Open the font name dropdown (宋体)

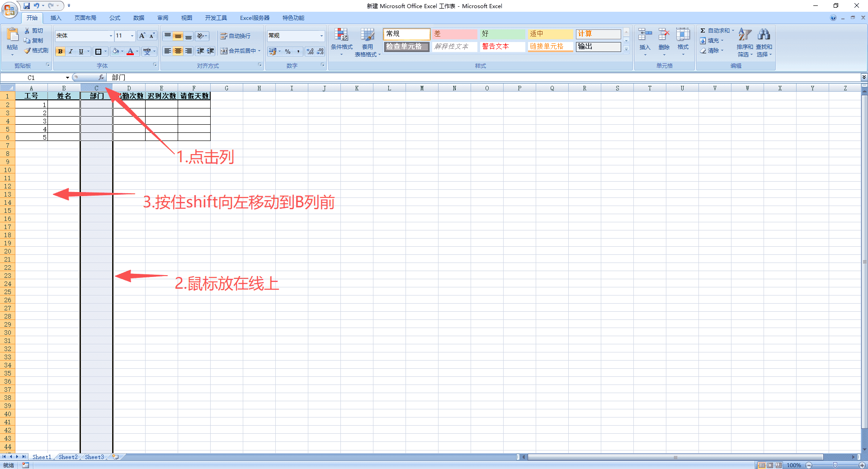pos(111,36)
